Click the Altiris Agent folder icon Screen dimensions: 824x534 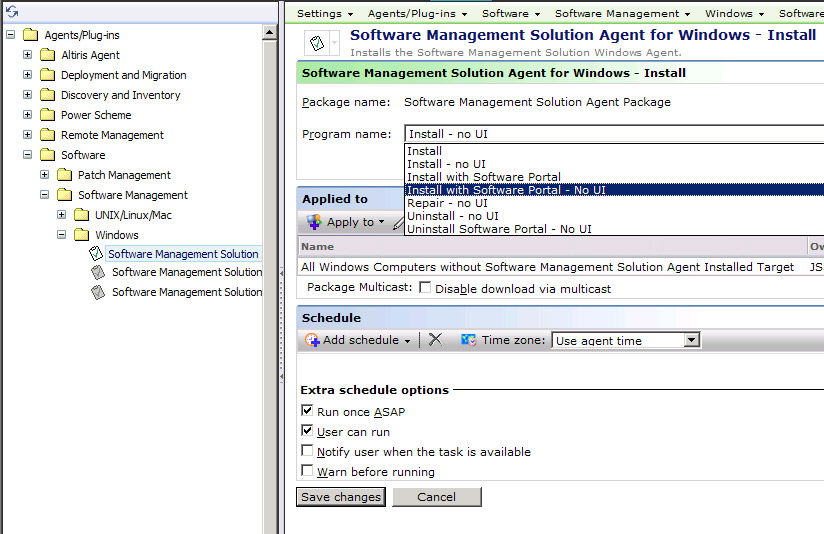pos(47,55)
